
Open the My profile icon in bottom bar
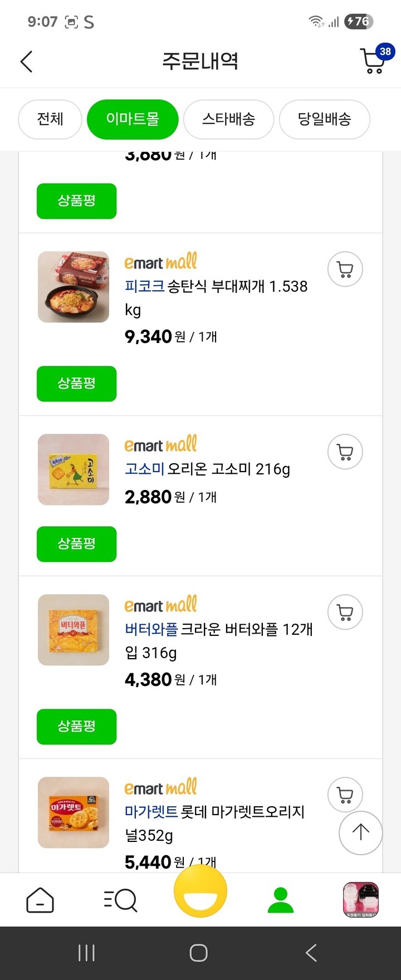281,900
